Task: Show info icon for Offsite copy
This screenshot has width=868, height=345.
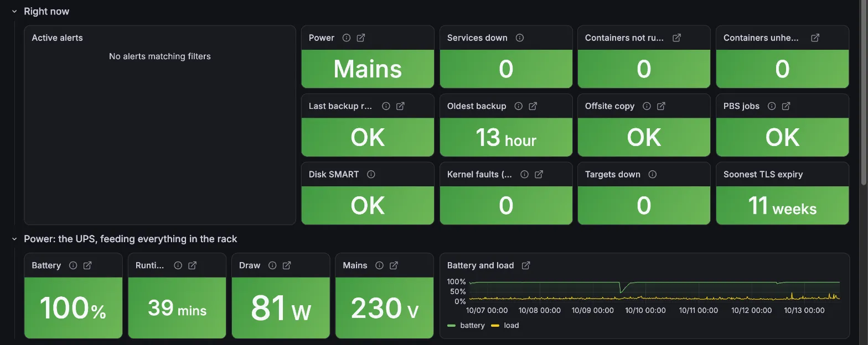Action: (647, 106)
